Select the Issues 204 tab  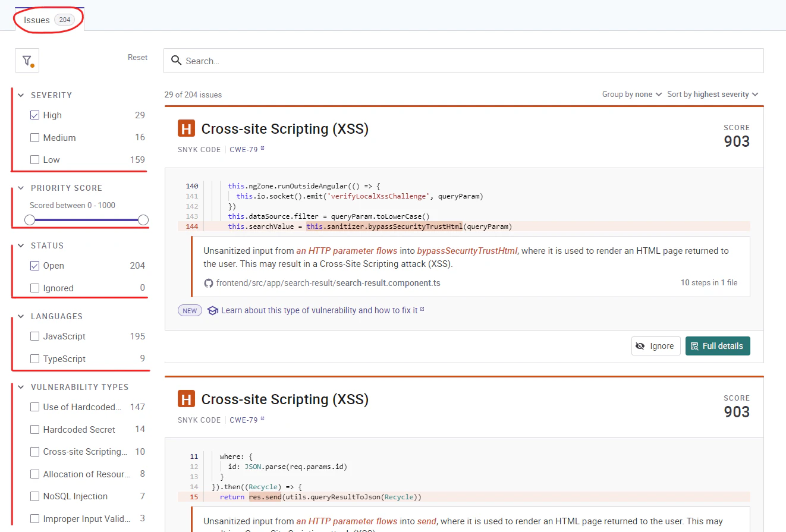[49, 20]
